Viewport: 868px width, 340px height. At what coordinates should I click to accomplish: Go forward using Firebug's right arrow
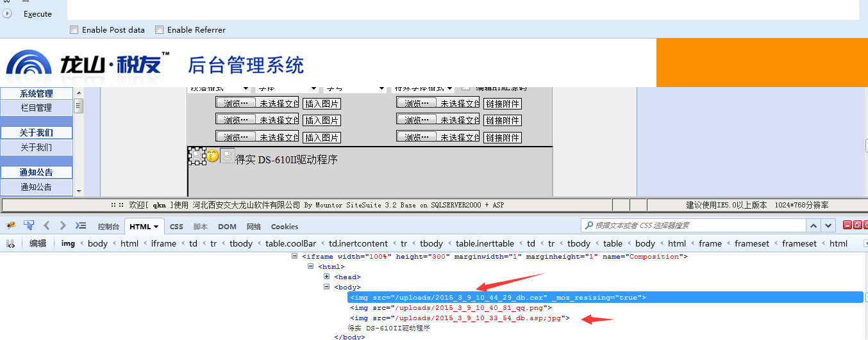62,225
